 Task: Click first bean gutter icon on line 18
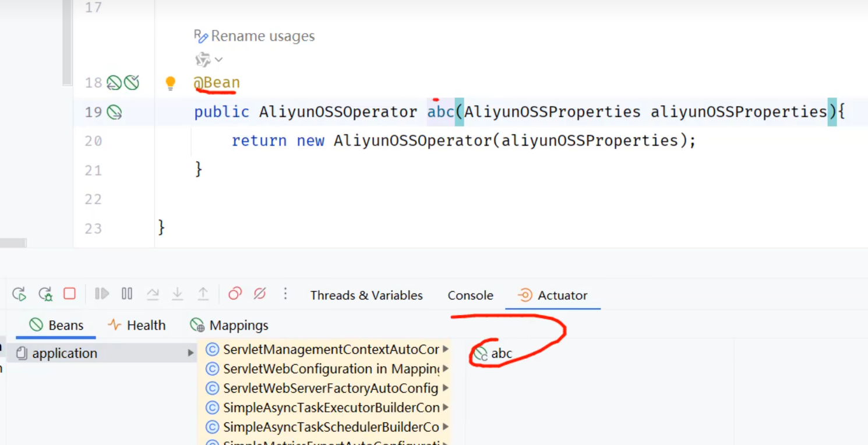114,83
